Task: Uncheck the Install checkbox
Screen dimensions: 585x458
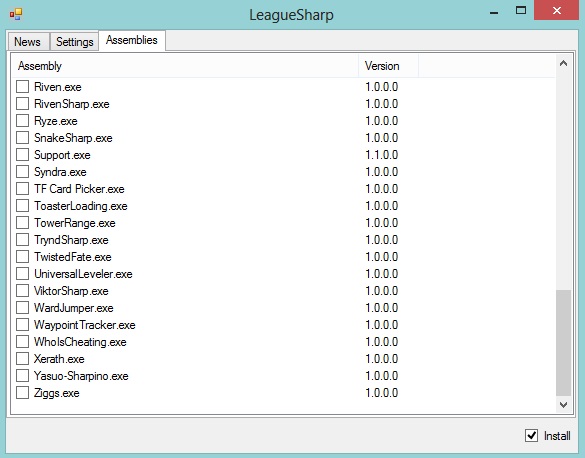Action: [x=531, y=435]
